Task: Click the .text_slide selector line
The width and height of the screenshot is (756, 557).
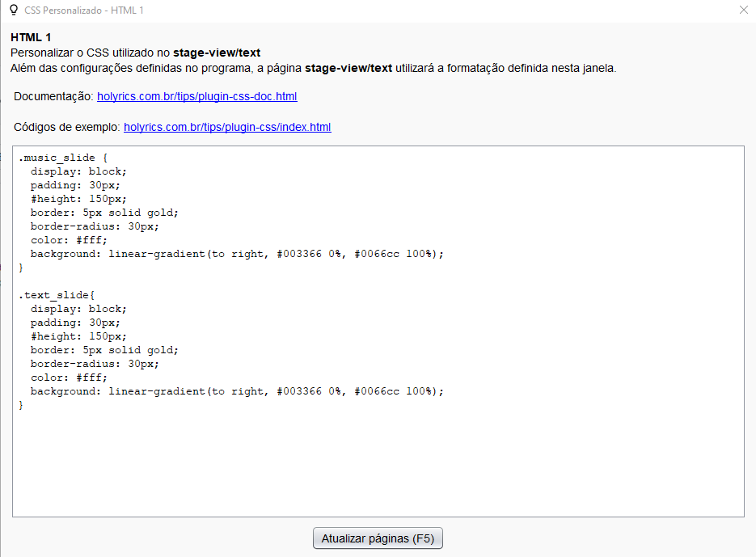Action: click(x=57, y=295)
